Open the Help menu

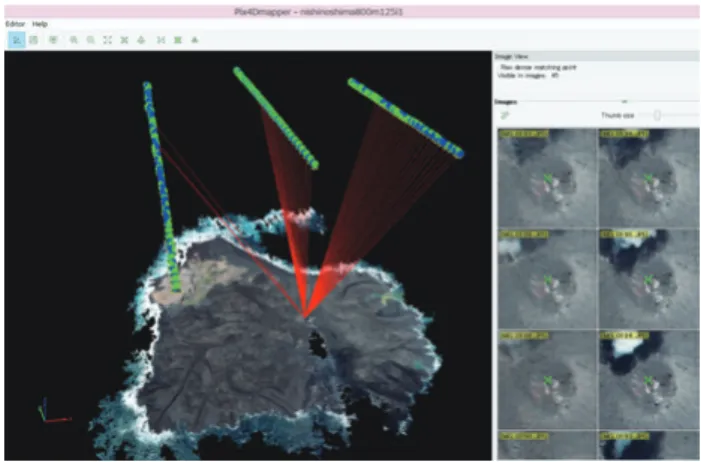point(40,24)
